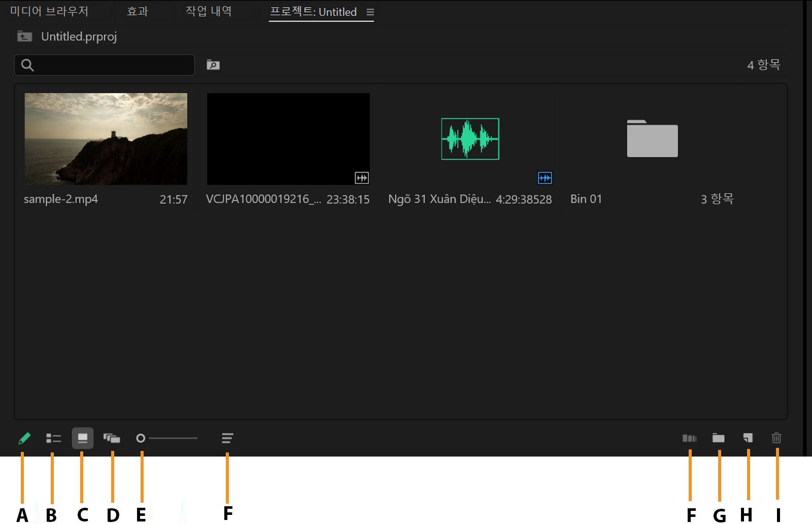The image size is (812, 524).
Task: Open the Sort Icons menu
Action: point(227,438)
